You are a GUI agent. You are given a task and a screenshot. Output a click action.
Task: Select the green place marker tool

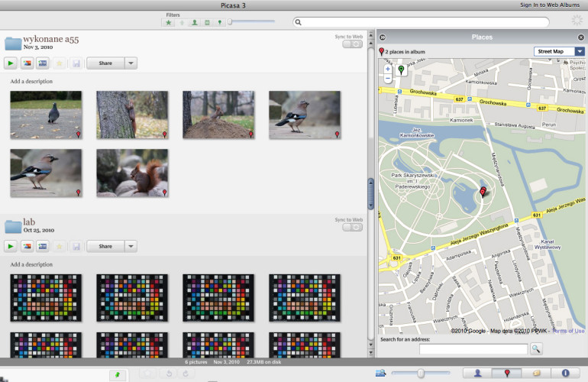click(x=401, y=70)
